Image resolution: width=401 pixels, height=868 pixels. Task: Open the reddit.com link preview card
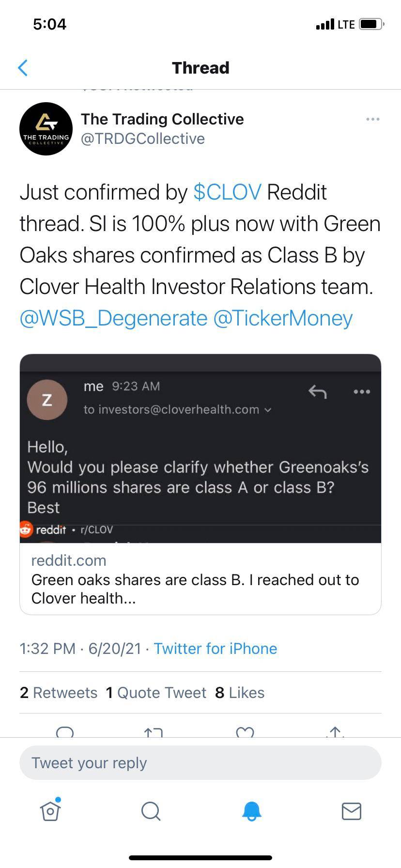pos(200,579)
